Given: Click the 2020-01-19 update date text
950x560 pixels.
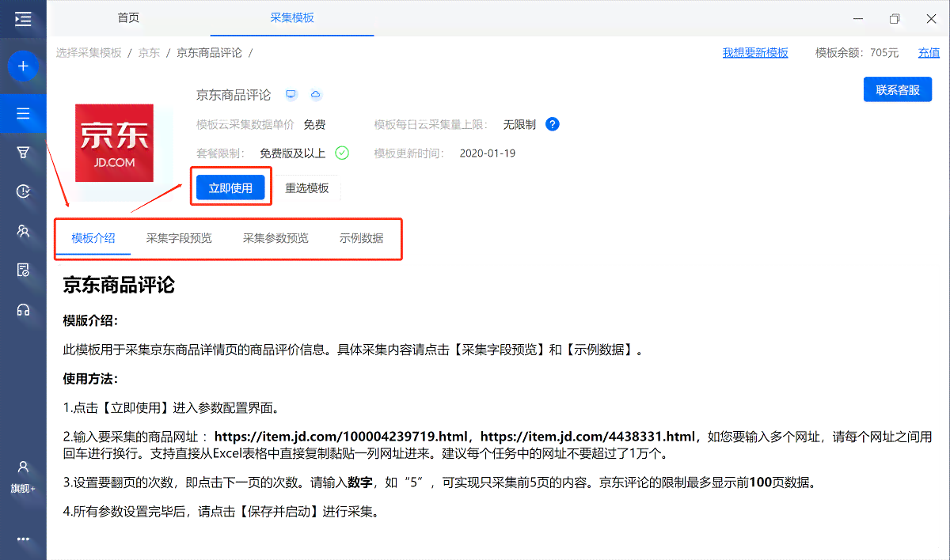Looking at the screenshot, I should point(488,153).
